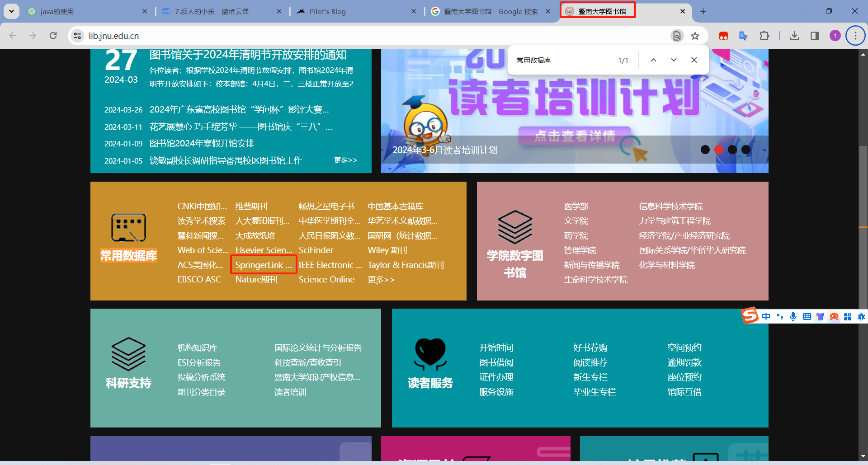Toggle the browser side panel icon
868x465 pixels.
point(815,36)
